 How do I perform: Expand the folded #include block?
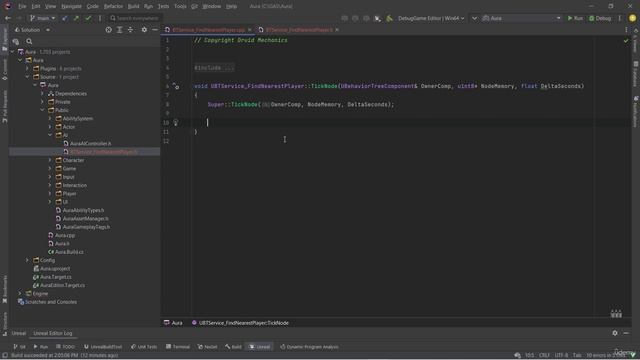coord(214,68)
